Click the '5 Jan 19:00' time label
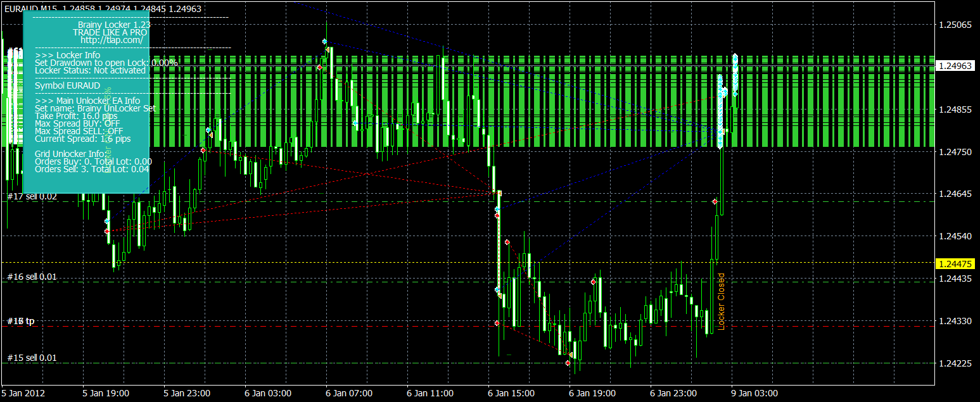Screen dimensions: 980x402 coord(106,393)
